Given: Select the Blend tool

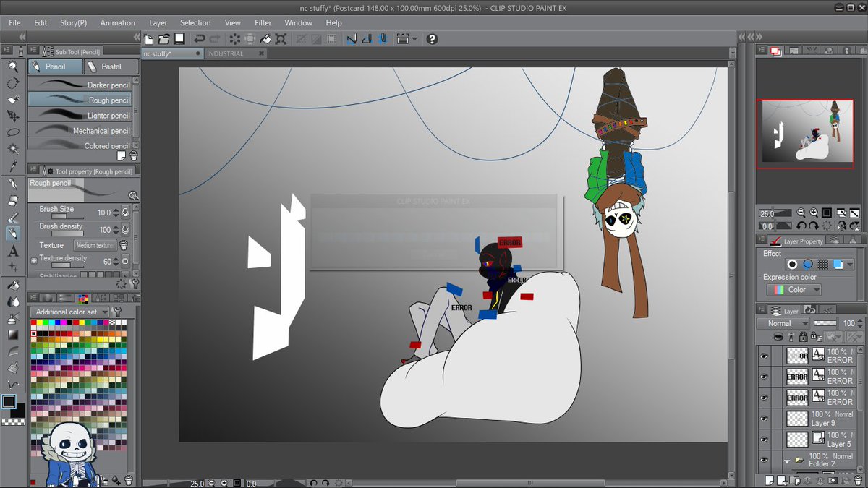Looking at the screenshot, I should pyautogui.click(x=12, y=301).
